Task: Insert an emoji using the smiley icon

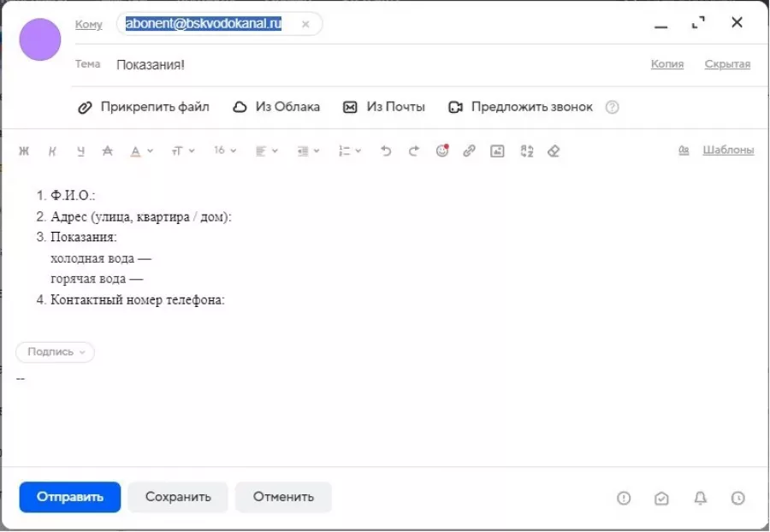Action: [x=441, y=151]
